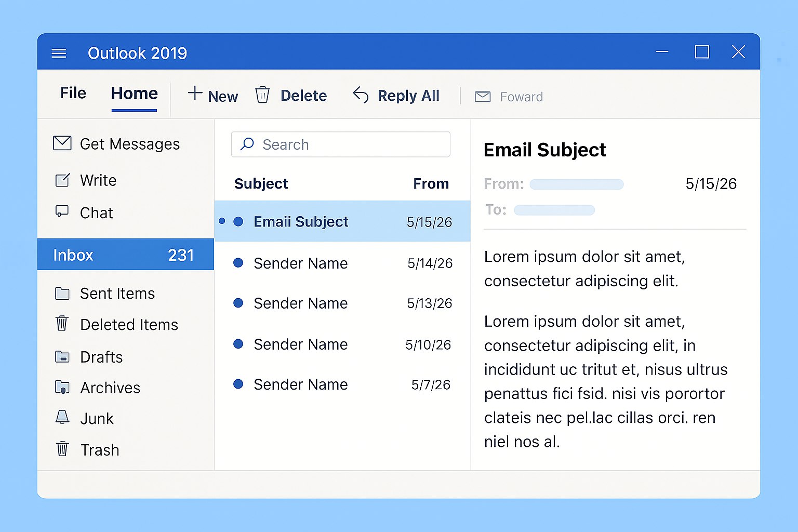Viewport: 798px width, 532px height.
Task: Switch to the Home tab
Action: (x=134, y=93)
